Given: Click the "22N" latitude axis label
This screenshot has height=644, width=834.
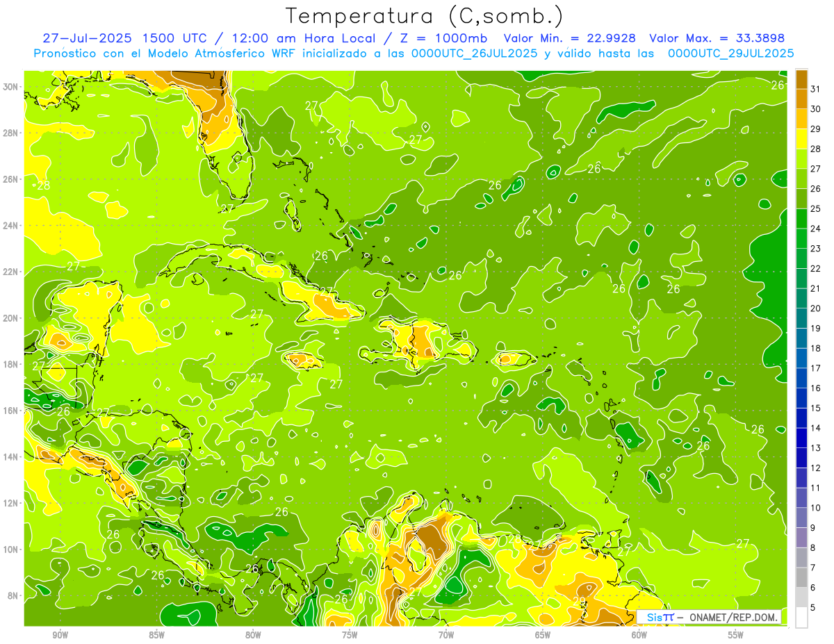Looking at the screenshot, I should coord(10,272).
